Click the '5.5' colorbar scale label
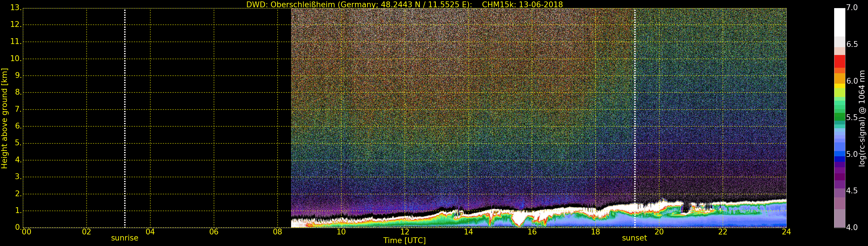Viewport: 868px width, 246px height. tap(852, 117)
